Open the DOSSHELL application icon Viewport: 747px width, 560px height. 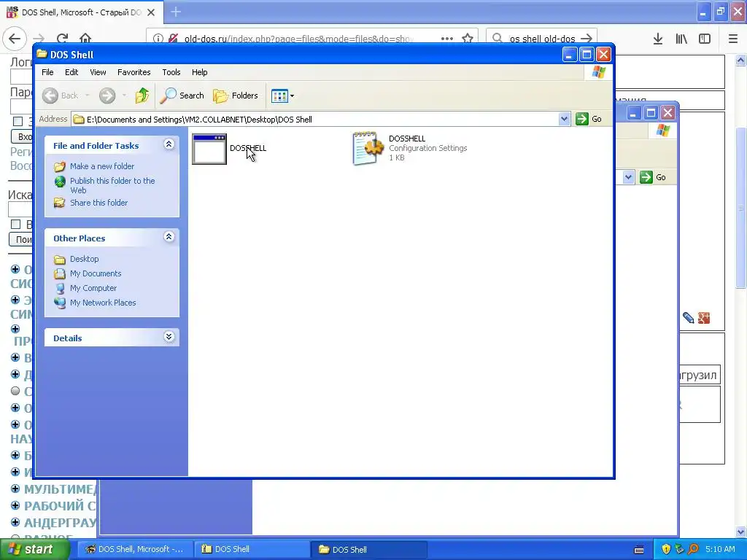209,149
